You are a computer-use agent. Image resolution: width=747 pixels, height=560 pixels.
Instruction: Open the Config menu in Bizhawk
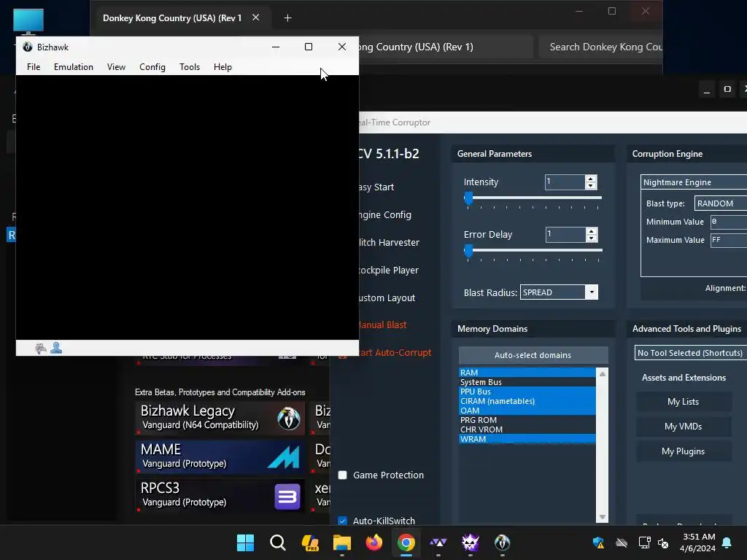click(x=152, y=67)
